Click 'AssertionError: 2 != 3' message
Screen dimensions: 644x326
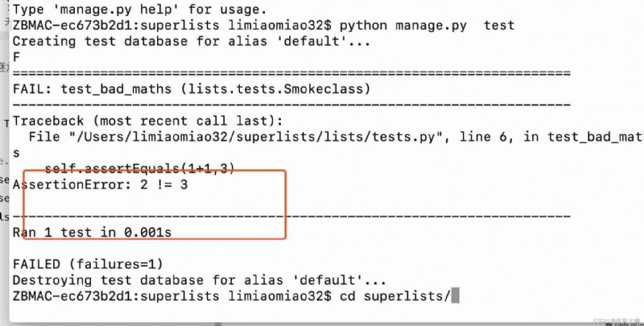click(x=100, y=184)
